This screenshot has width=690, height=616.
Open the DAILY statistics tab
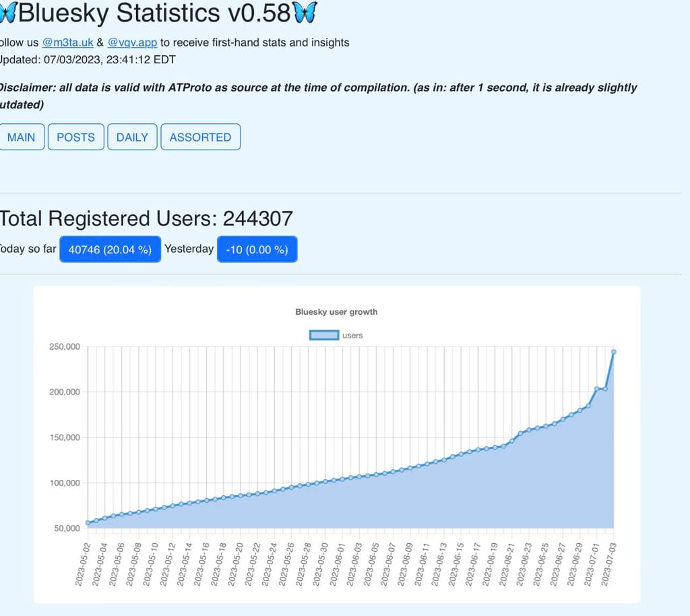pos(132,137)
